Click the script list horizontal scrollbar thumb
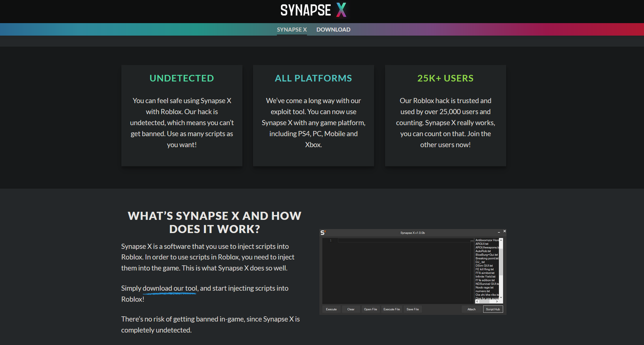 484,301
